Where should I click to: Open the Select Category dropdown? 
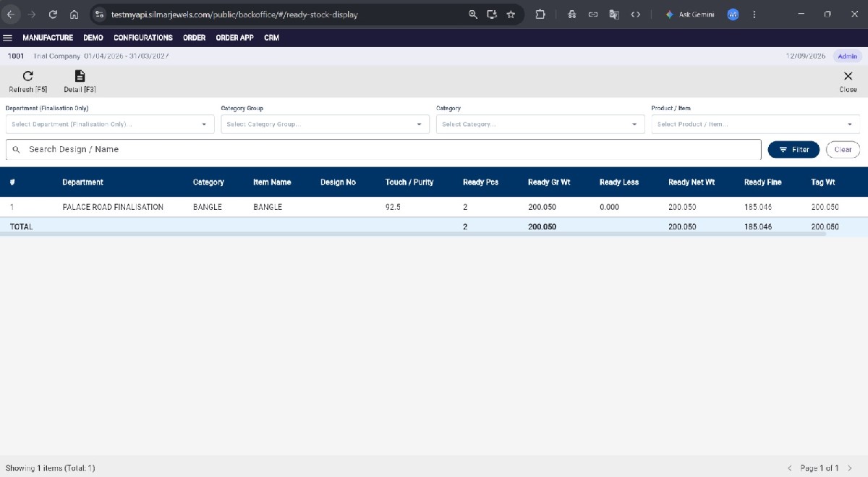pyautogui.click(x=540, y=124)
